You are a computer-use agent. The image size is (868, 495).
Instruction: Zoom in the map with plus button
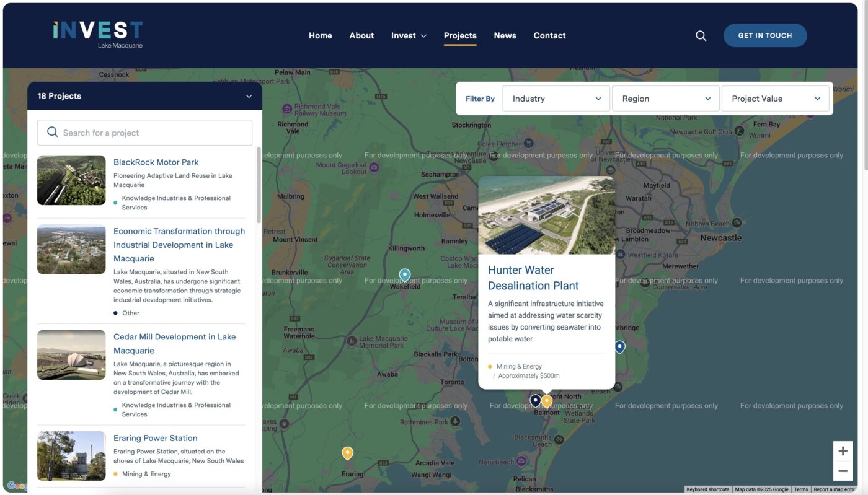point(843,451)
